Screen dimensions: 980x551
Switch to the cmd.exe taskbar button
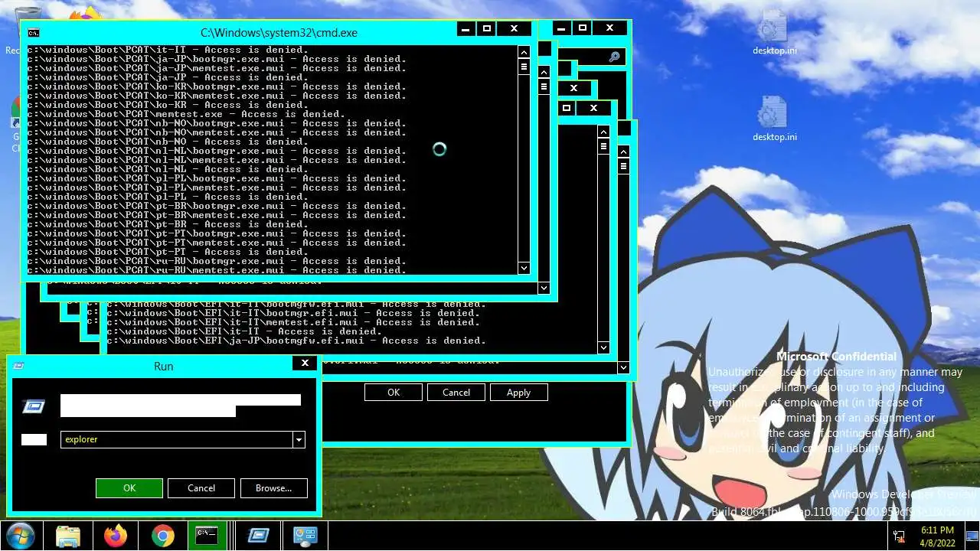207,536
